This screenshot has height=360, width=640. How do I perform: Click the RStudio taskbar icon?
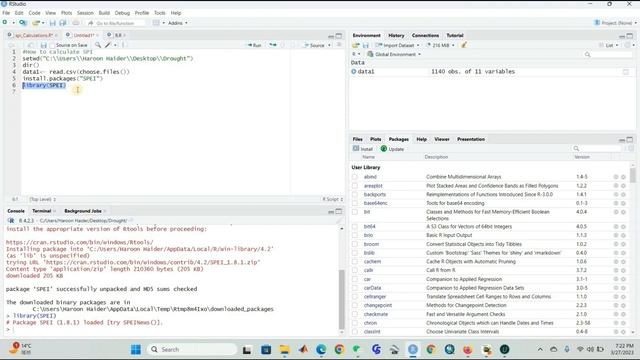pyautogui.click(x=413, y=349)
